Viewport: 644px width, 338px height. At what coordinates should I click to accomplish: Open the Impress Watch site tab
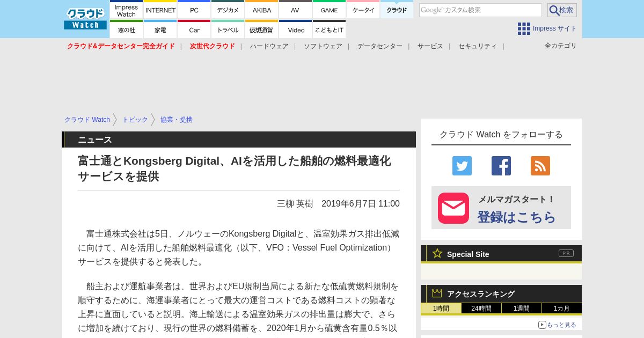pyautogui.click(x=127, y=10)
